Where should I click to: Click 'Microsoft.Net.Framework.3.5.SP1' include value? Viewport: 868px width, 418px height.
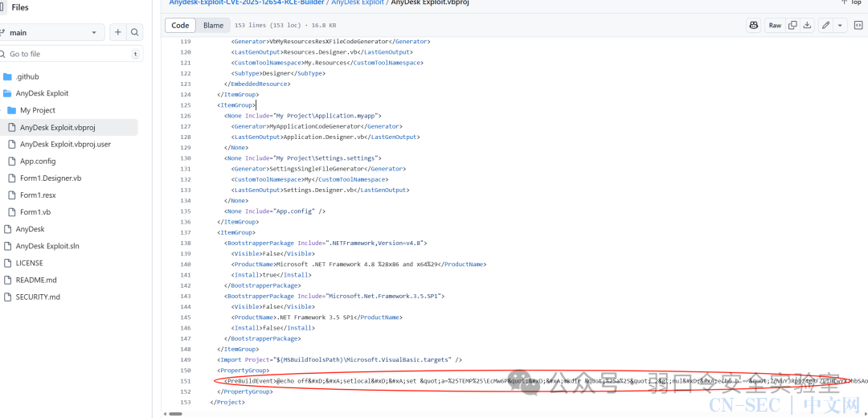(383, 296)
